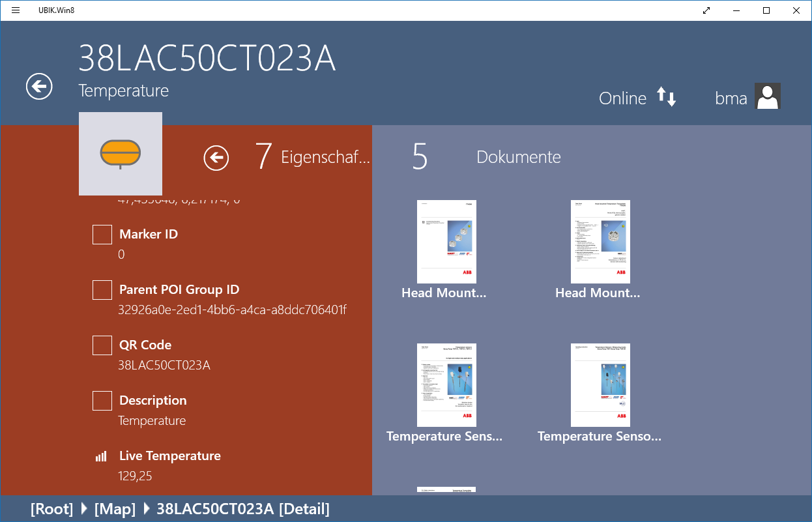This screenshot has width=812, height=522.
Task: Click breadcrumb arrow after [Map]
Action: coord(147,509)
